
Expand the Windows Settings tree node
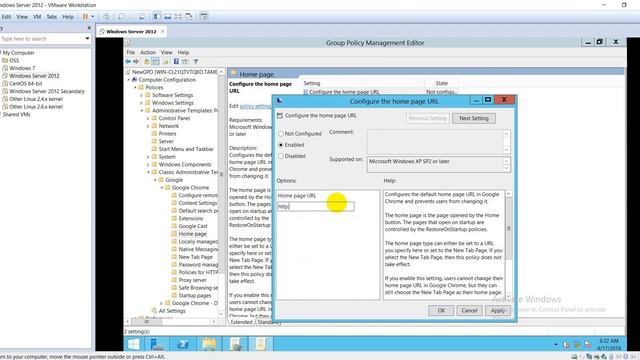pos(142,103)
